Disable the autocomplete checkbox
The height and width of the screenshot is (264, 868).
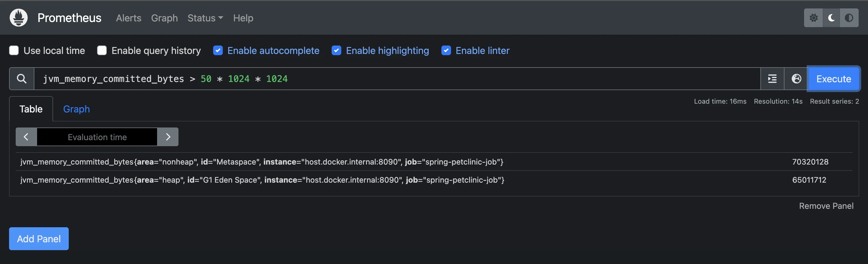pos(218,51)
